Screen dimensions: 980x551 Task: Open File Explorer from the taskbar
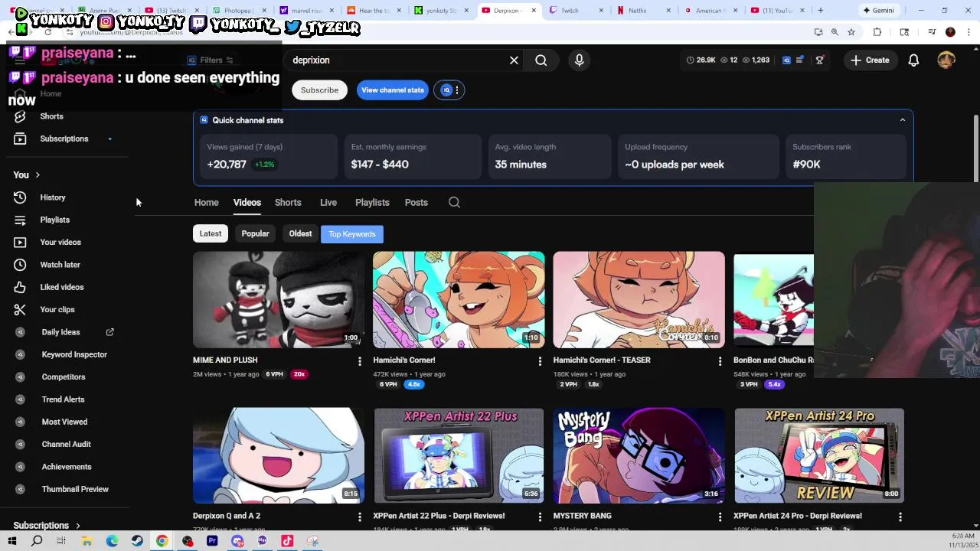tap(87, 541)
